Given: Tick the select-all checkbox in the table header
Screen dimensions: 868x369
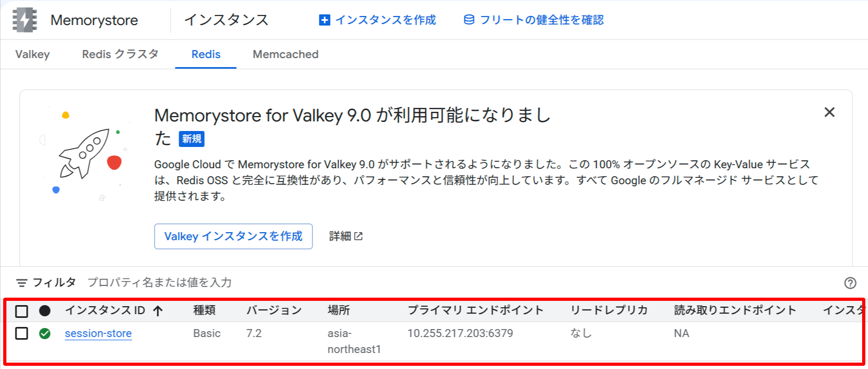Looking at the screenshot, I should coord(21,311).
